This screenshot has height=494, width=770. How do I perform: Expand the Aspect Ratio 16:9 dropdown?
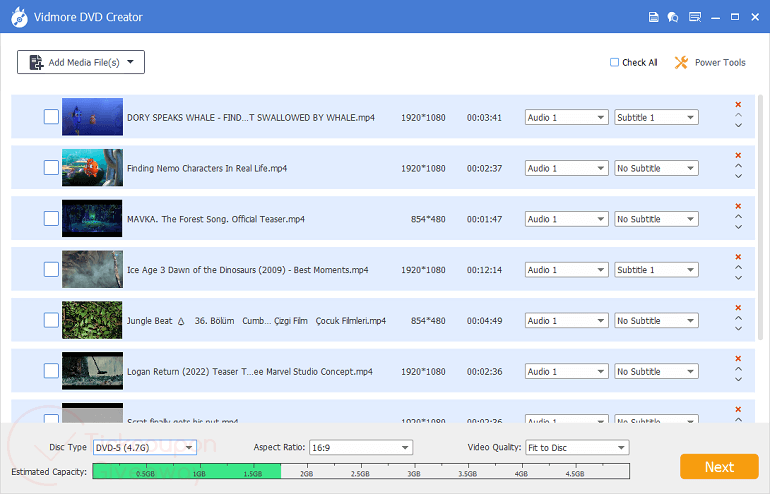pos(360,447)
